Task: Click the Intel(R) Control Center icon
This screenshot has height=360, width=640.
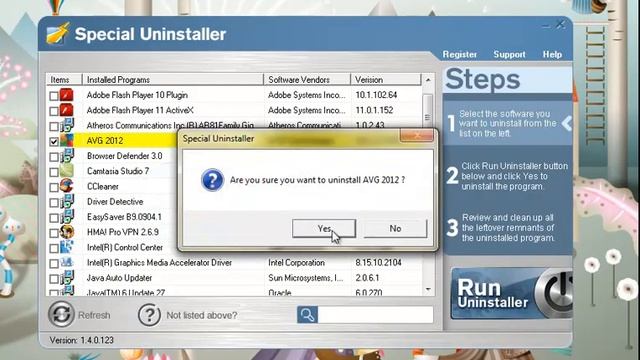Action: (67, 247)
